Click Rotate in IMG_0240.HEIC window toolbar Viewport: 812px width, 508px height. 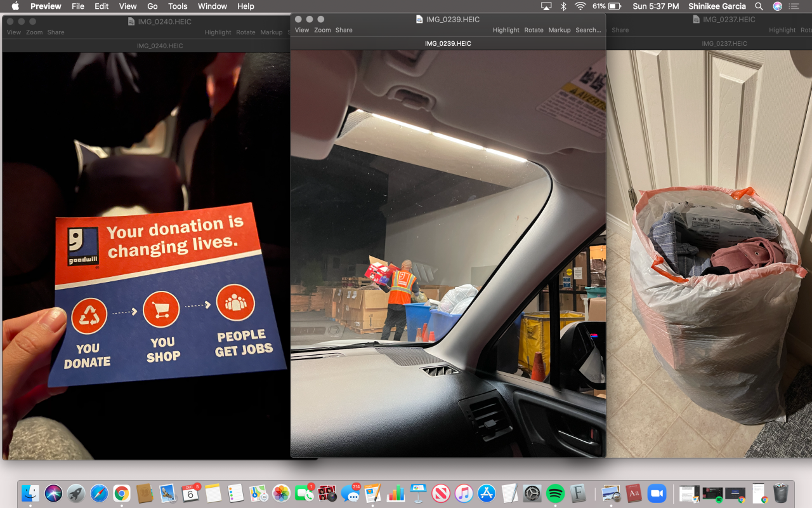click(x=246, y=32)
